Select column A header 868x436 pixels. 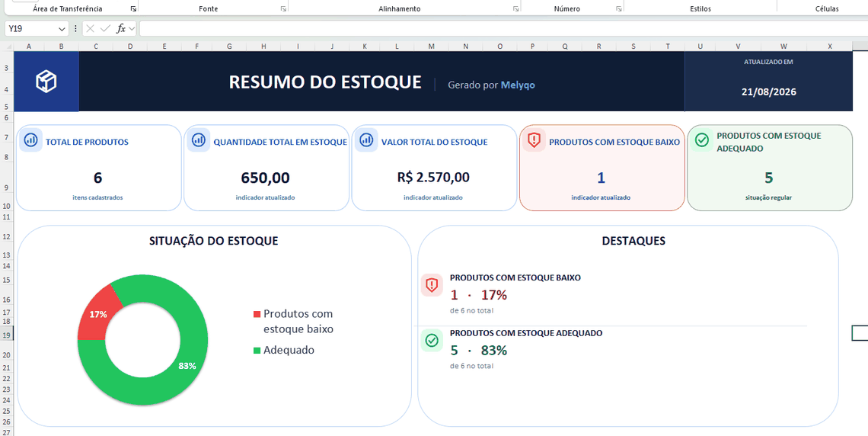pos(29,46)
